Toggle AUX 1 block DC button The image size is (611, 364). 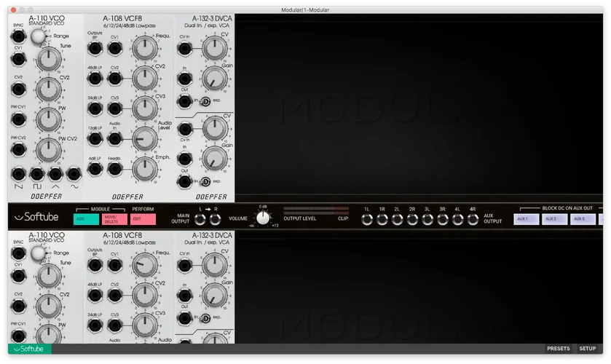tap(527, 219)
